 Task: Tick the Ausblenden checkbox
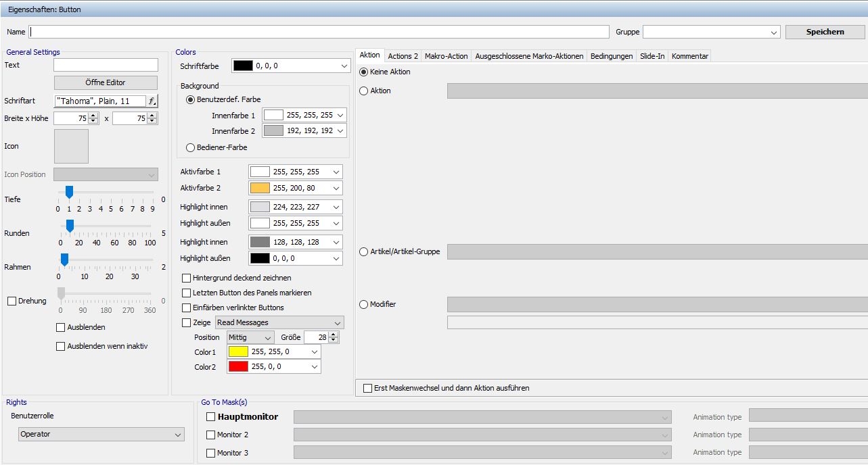pos(61,327)
